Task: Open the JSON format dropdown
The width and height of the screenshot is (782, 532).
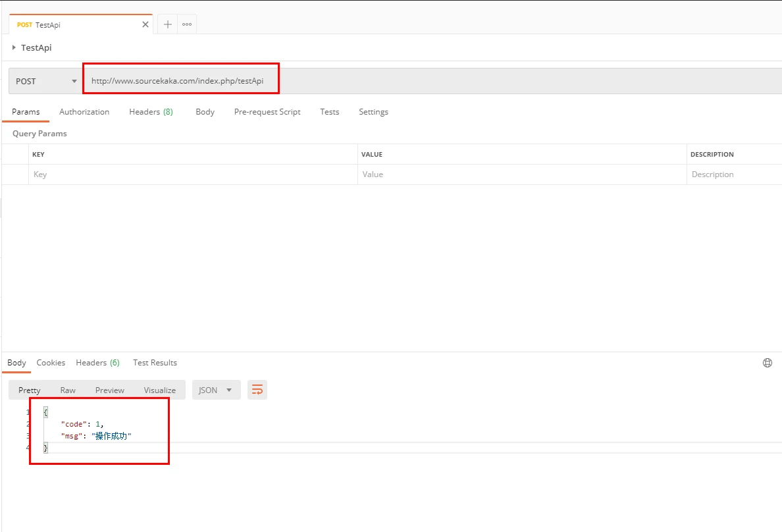Action: pos(215,390)
